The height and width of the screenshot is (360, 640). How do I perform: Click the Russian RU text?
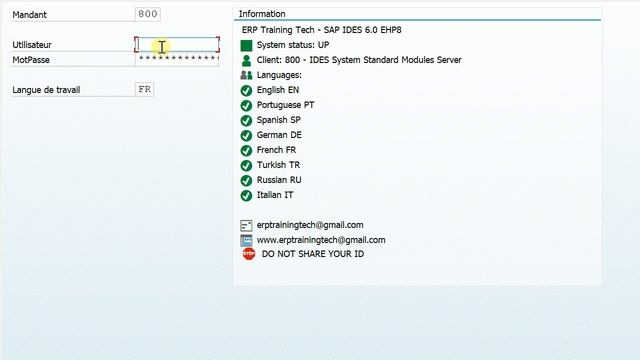[x=279, y=180]
